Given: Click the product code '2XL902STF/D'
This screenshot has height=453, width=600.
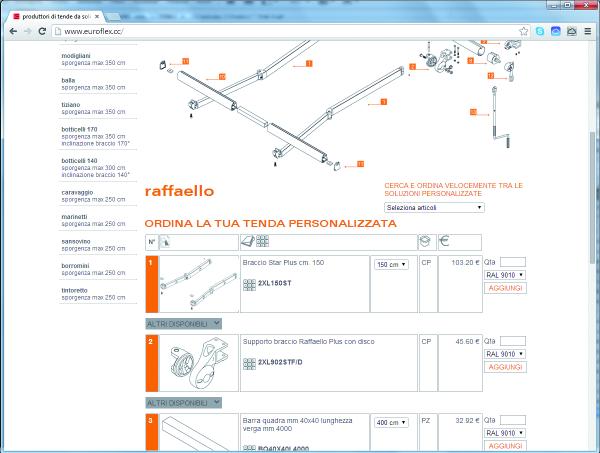Looking at the screenshot, I should (280, 362).
